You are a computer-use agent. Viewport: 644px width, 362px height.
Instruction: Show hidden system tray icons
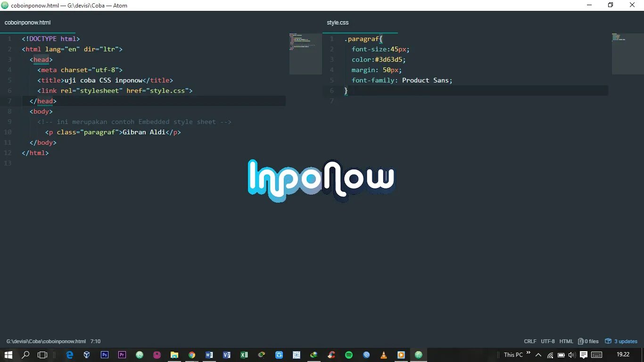tap(538, 354)
